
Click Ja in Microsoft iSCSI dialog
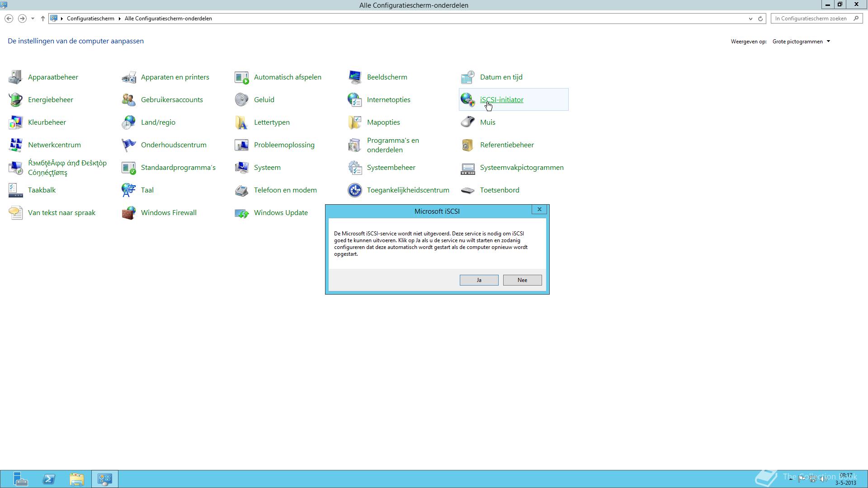(479, 280)
